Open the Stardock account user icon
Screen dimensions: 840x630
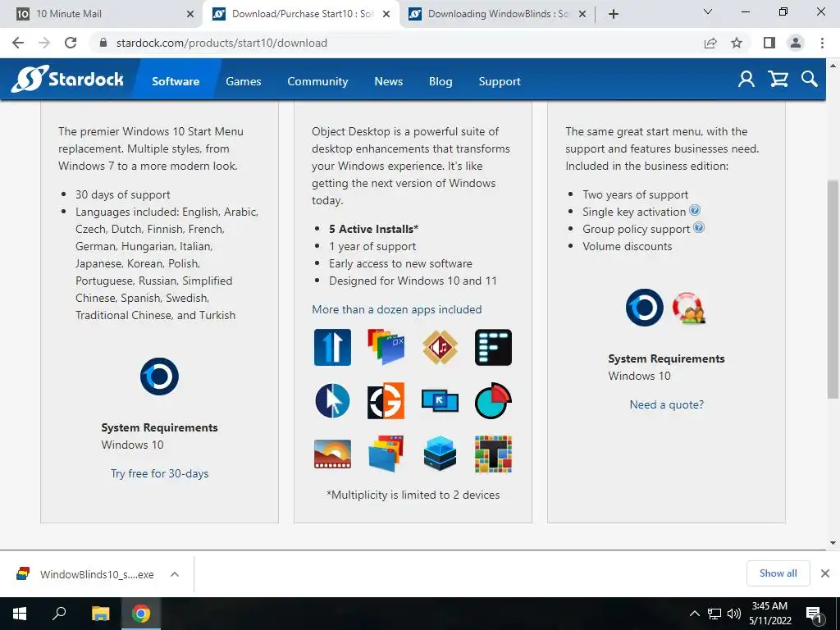click(x=746, y=80)
